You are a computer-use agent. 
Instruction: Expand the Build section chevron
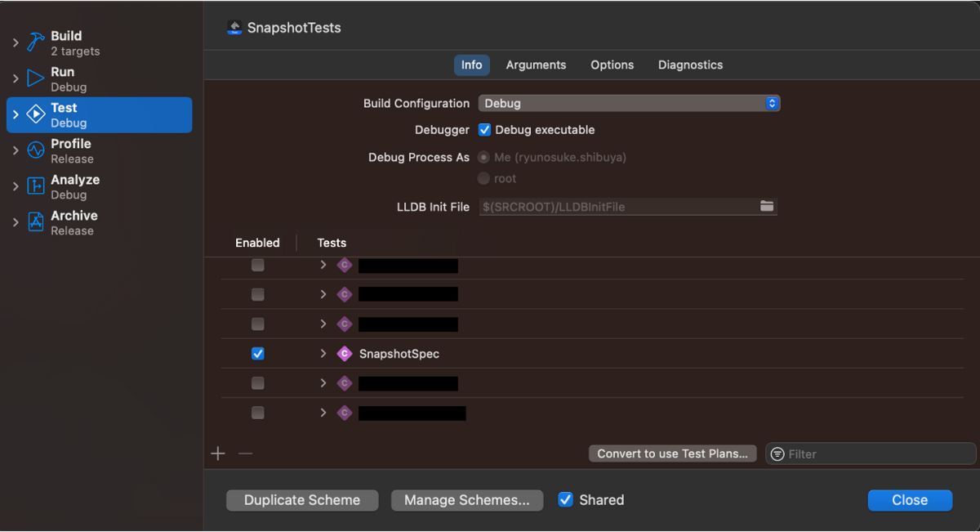click(x=16, y=42)
